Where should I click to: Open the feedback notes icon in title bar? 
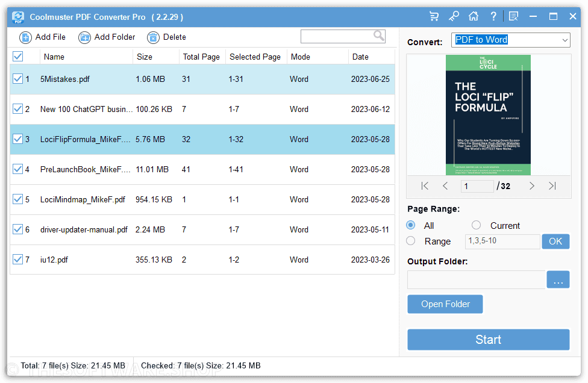[513, 16]
